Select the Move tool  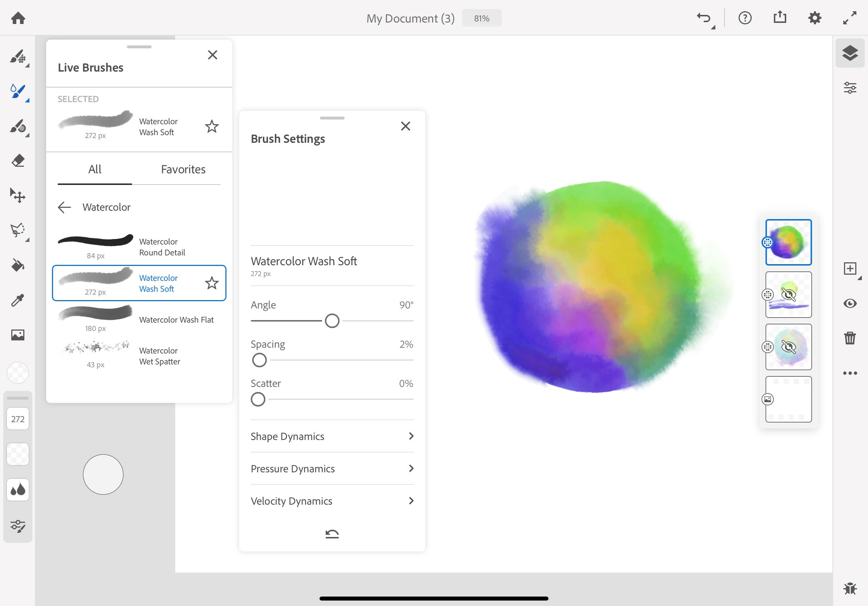click(x=17, y=195)
